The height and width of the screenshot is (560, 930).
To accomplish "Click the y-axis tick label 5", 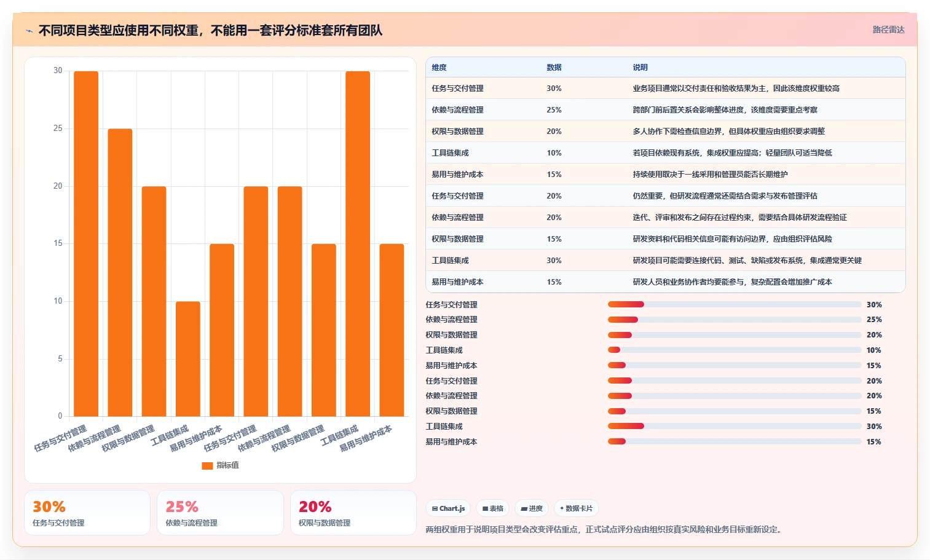I will coord(60,359).
